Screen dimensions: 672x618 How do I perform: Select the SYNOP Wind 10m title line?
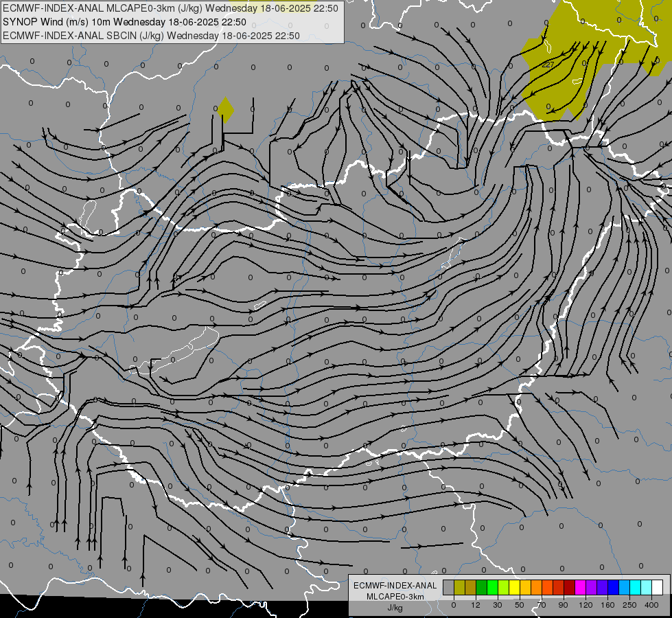(x=124, y=22)
